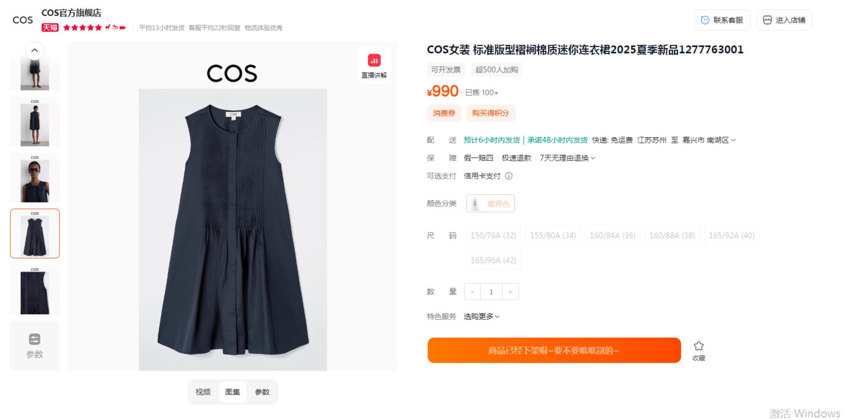This screenshot has height=420, width=868.
Task: Increase quantity with the plus stepper
Action: coord(510,292)
